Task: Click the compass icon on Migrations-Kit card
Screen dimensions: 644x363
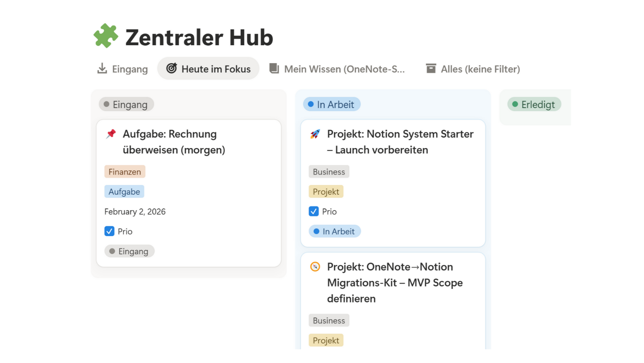Action: pos(315,267)
